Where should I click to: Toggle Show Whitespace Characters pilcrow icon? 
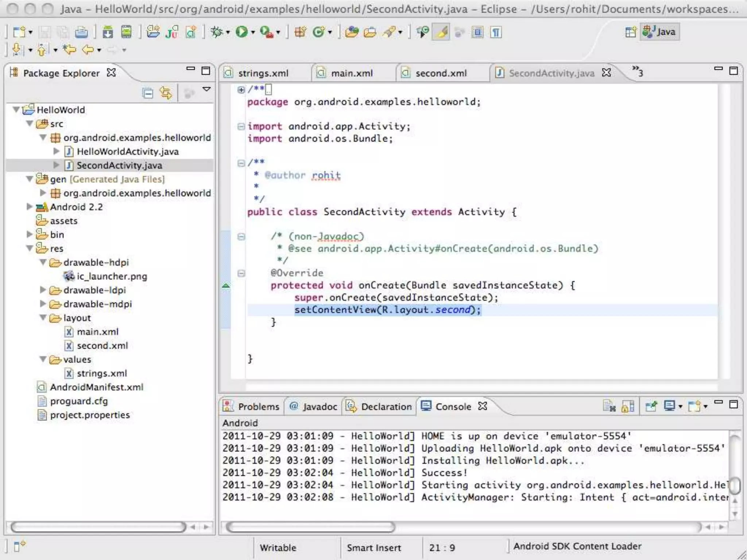coord(496,32)
